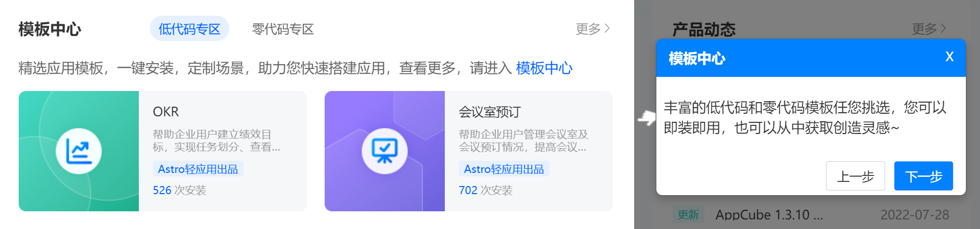This screenshot has width=980, height=229.
Task: Open the OKR template title
Action: pos(166,112)
